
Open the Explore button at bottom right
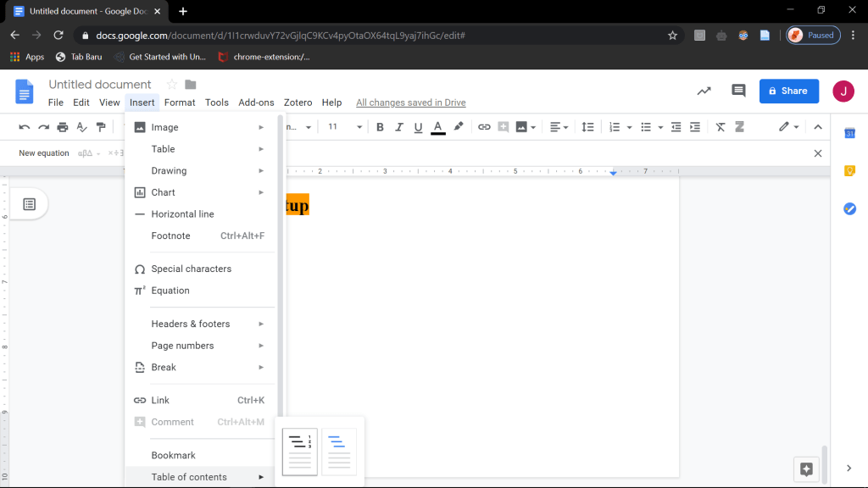coord(806,469)
